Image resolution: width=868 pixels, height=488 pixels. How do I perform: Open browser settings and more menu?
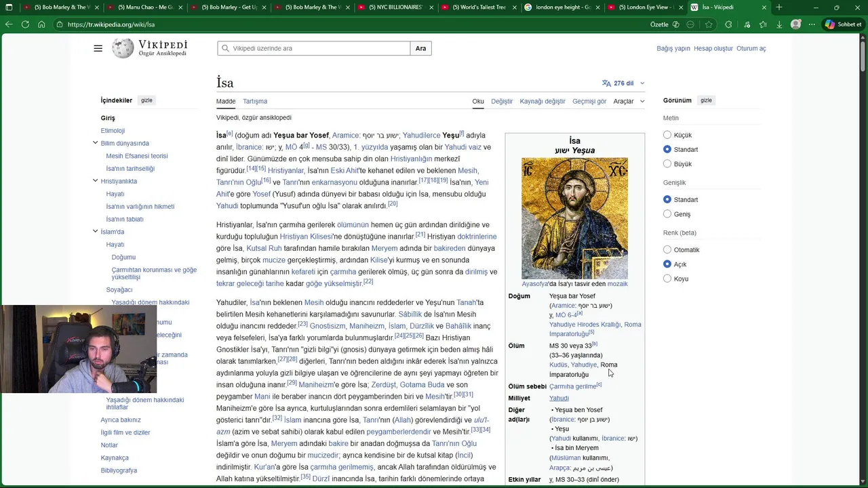pyautogui.click(x=812, y=24)
